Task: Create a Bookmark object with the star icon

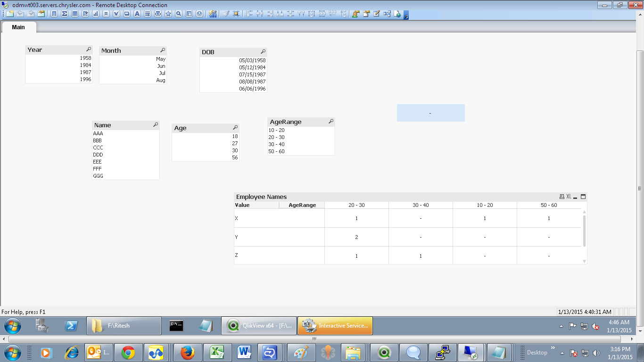Action: (168, 14)
